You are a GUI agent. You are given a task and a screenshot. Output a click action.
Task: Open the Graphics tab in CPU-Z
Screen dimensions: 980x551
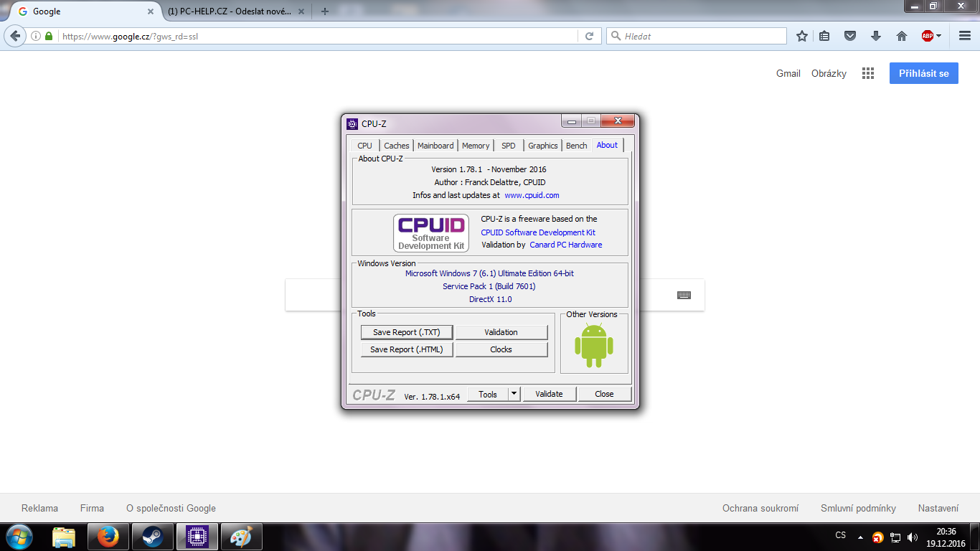click(x=543, y=146)
